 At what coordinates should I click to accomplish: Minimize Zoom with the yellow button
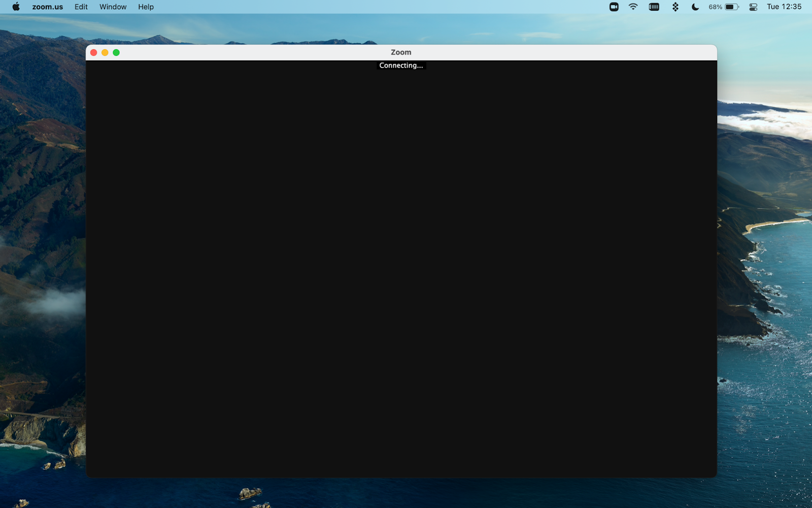(105, 52)
